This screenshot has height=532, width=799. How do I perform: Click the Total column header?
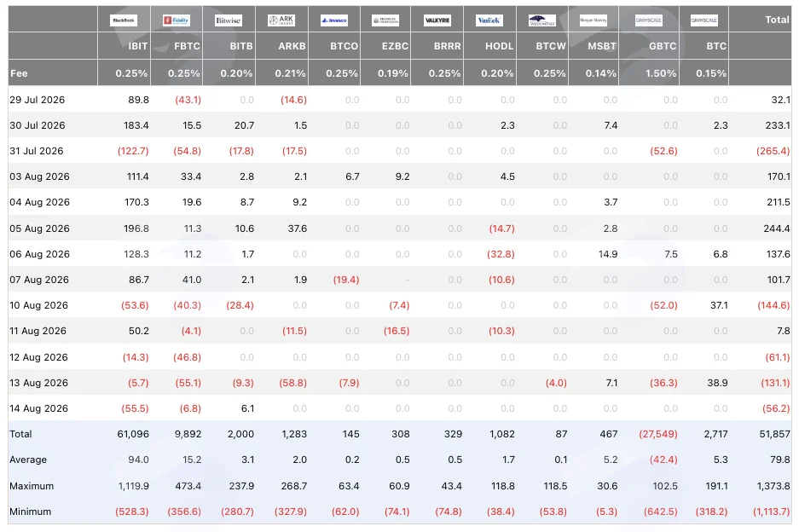pos(777,20)
